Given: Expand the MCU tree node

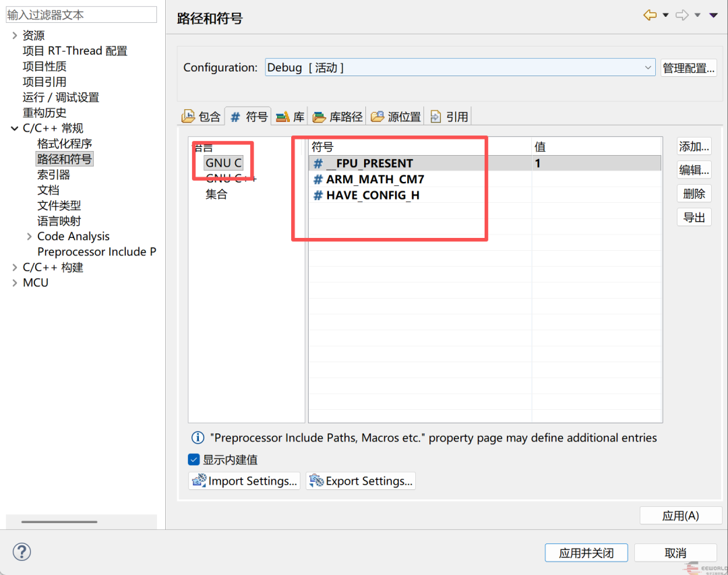Looking at the screenshot, I should (x=14, y=283).
